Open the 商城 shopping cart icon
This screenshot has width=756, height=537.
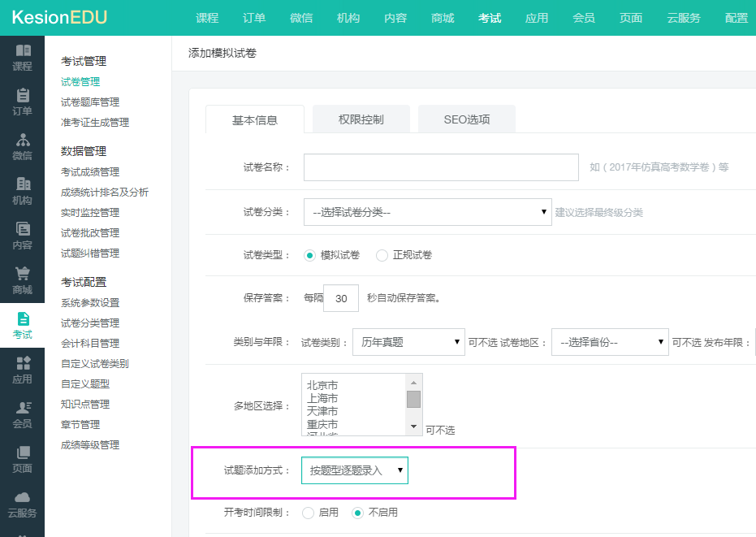point(23,275)
